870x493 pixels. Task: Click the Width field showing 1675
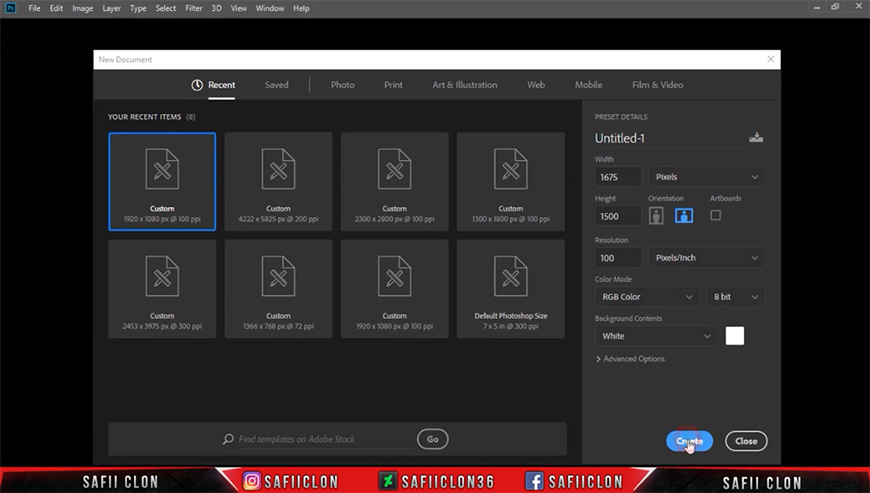618,177
